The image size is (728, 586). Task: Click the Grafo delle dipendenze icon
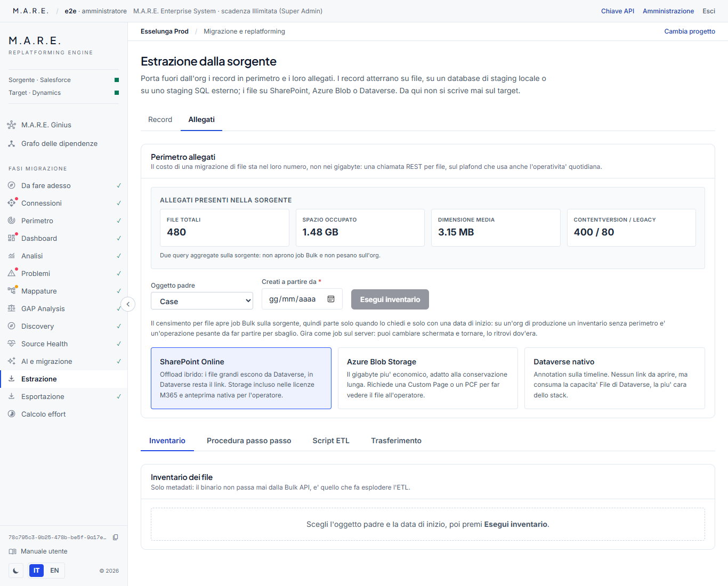[11, 144]
